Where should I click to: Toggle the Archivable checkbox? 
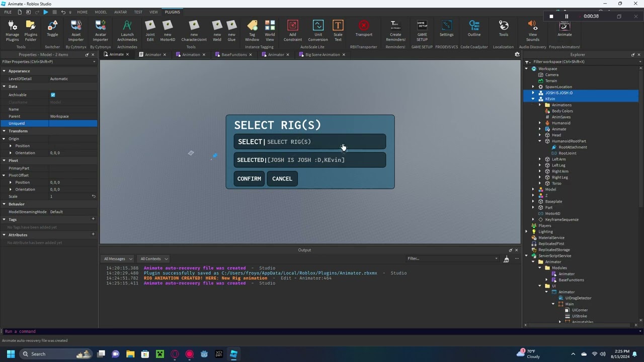pyautogui.click(x=53, y=95)
